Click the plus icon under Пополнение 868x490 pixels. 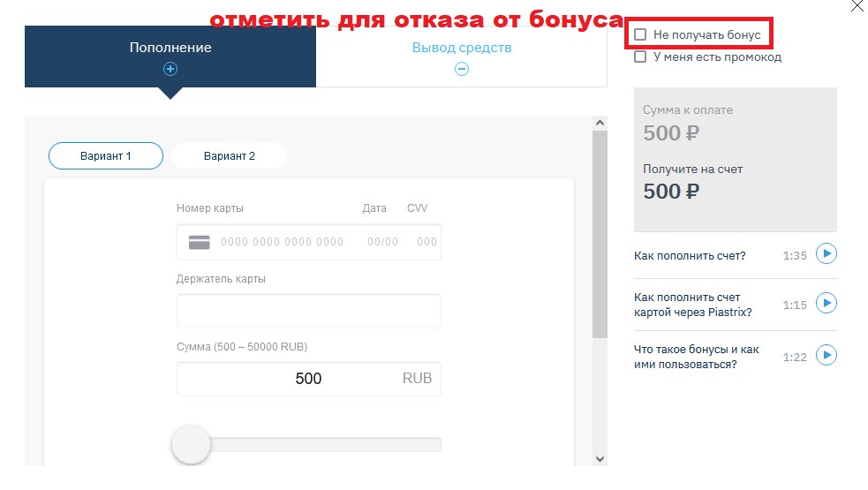tap(170, 69)
